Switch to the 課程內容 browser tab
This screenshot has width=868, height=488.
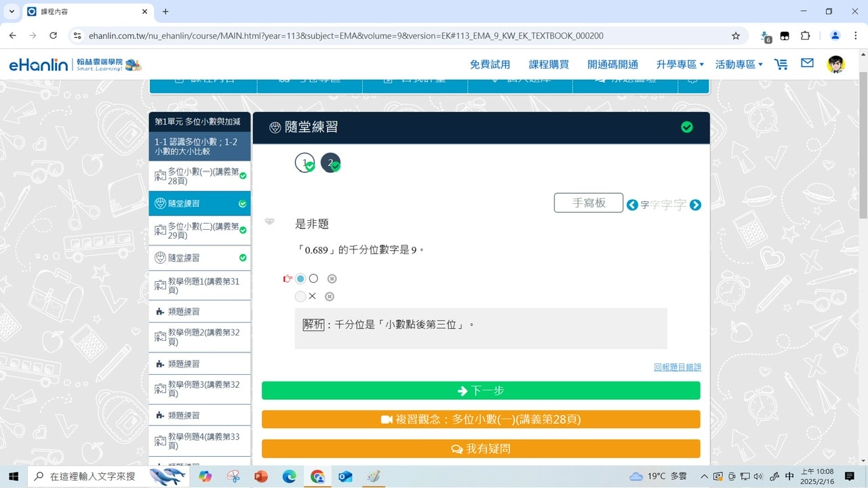click(89, 12)
